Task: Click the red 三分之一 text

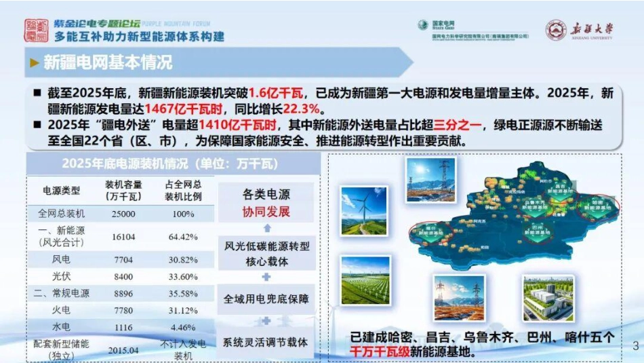Action: click(x=457, y=125)
